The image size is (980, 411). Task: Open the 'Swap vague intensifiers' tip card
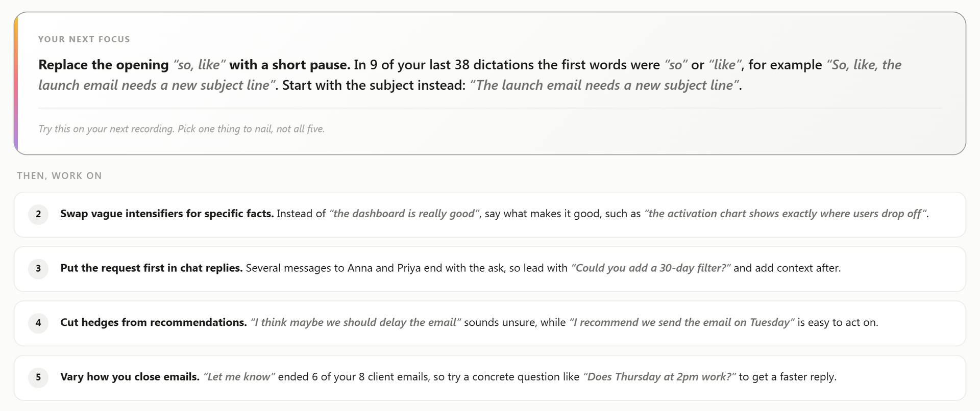point(490,215)
